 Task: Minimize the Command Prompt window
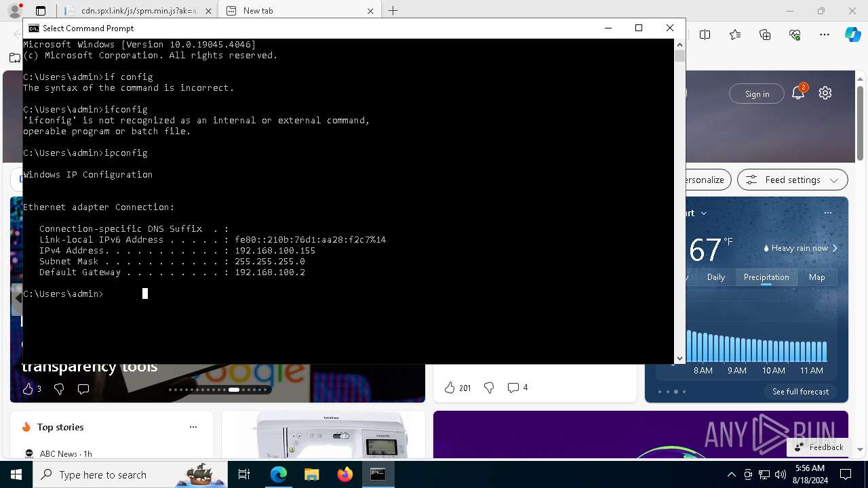(608, 28)
